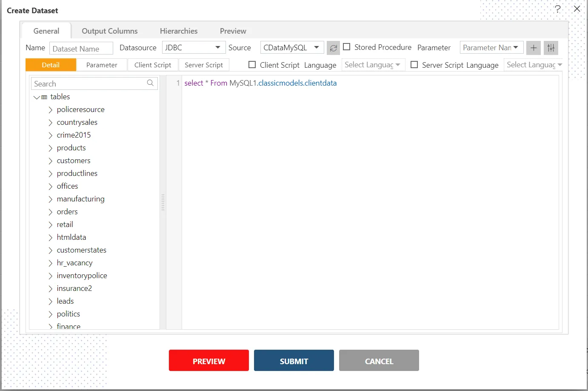
Task: Select the orders table name
Action: (x=67, y=212)
